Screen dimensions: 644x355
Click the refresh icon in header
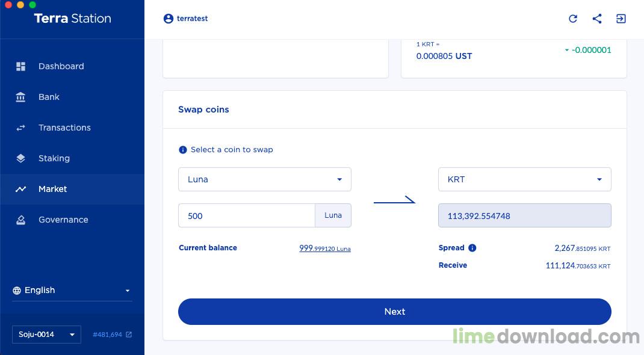coord(573,19)
